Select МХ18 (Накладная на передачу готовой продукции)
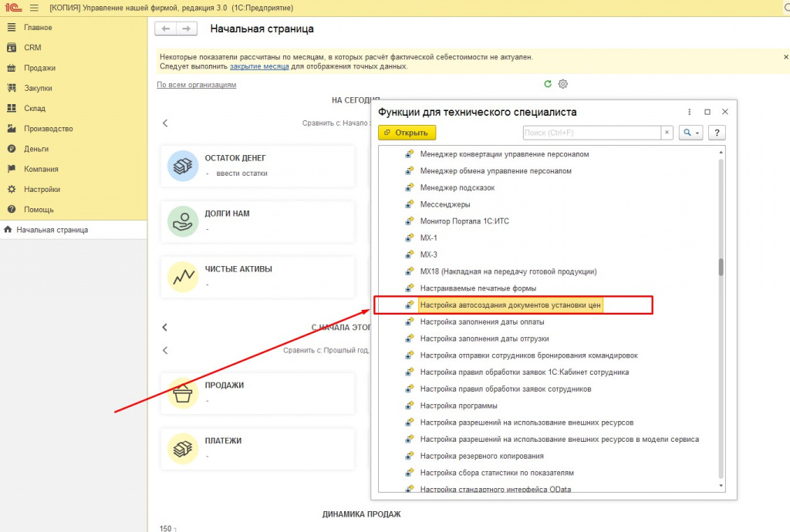 point(508,271)
